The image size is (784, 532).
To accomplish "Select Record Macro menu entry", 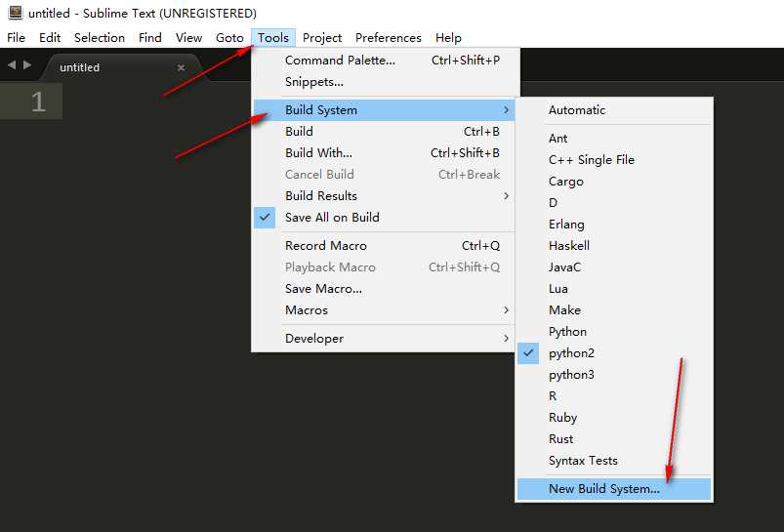I will [x=326, y=246].
